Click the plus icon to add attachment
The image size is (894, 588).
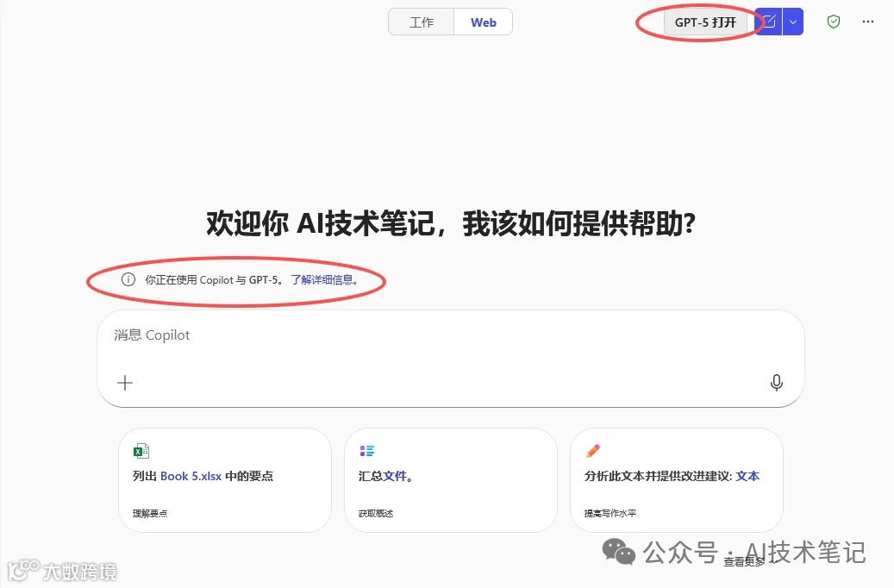pos(125,383)
